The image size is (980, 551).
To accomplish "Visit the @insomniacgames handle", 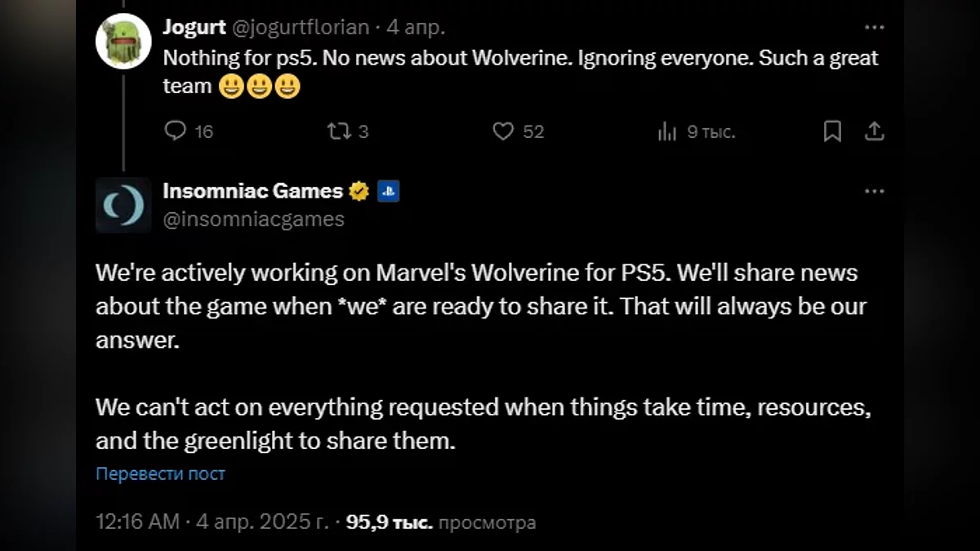I will click(x=253, y=219).
